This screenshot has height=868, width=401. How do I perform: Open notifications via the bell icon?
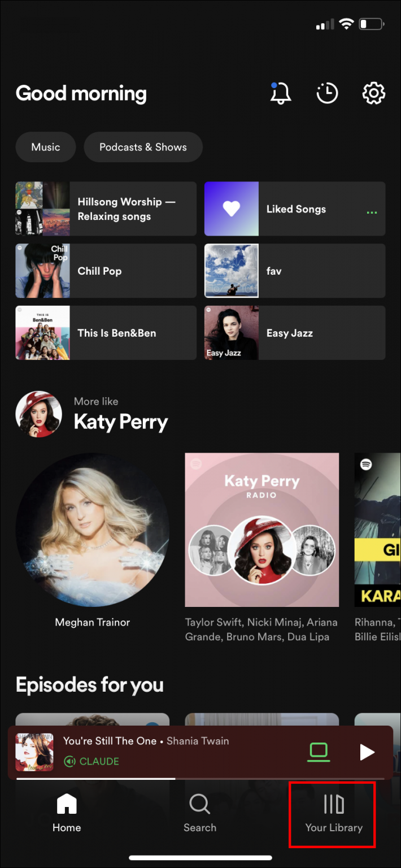point(281,93)
